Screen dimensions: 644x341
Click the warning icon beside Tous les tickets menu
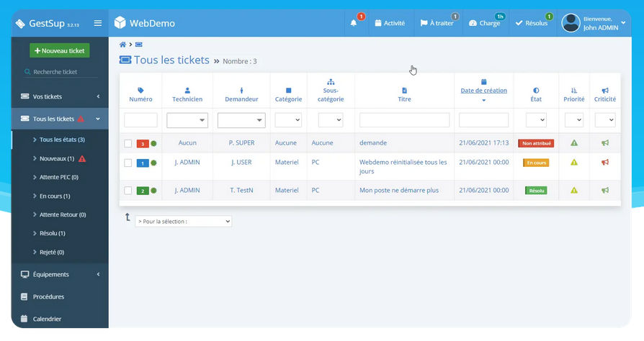(81, 119)
